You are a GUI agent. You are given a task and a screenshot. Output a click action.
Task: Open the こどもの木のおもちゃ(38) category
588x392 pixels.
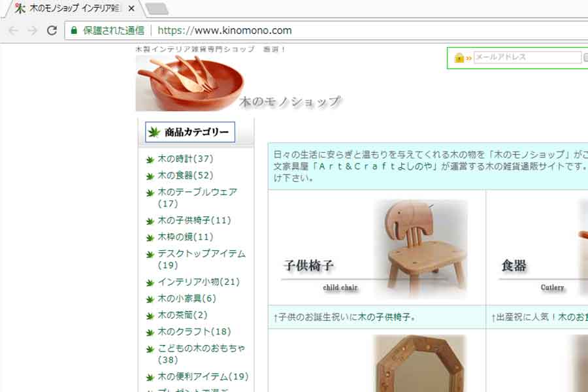tap(201, 353)
